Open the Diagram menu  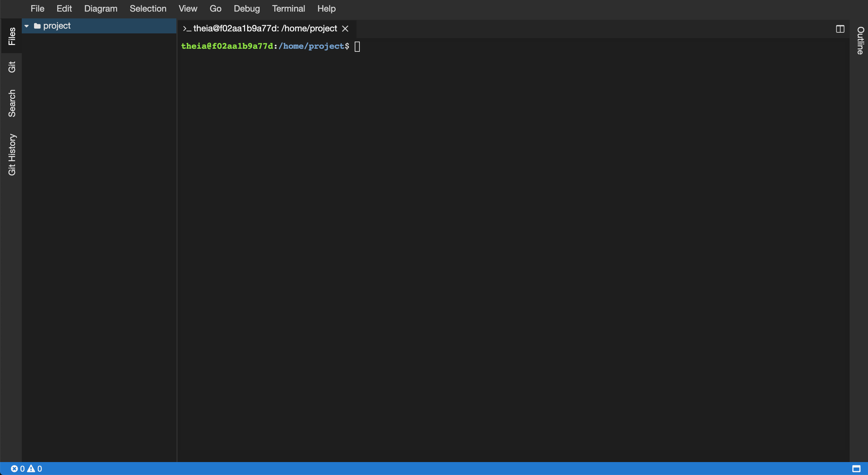pos(100,9)
